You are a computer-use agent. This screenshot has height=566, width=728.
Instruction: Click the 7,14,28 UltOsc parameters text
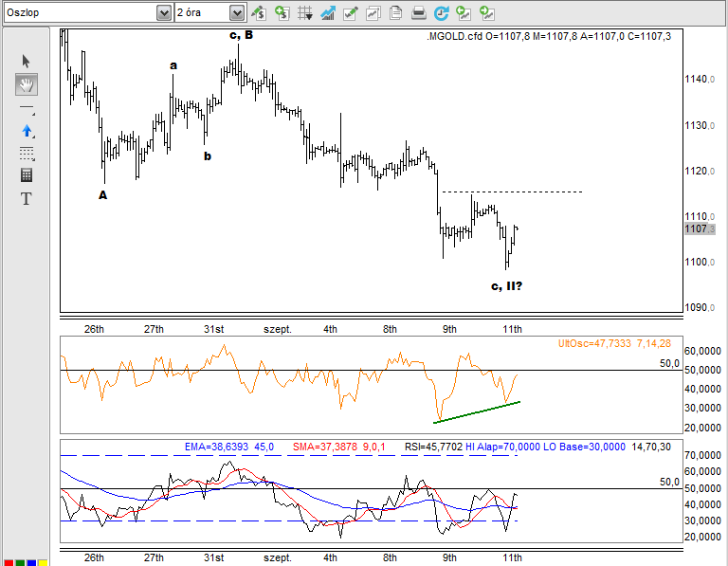(x=654, y=343)
